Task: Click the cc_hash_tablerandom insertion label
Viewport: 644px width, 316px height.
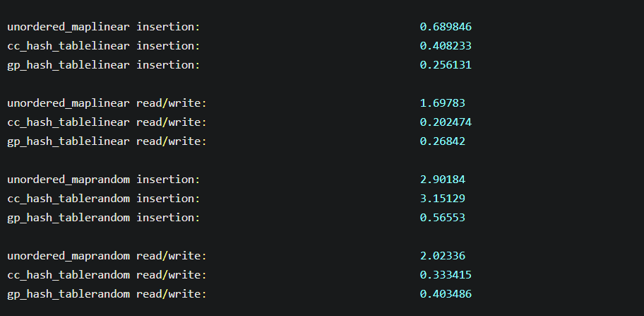Action: tap(104, 199)
